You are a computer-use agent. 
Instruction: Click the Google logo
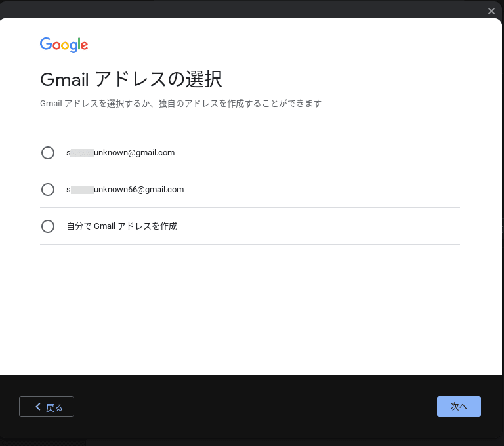tap(64, 45)
